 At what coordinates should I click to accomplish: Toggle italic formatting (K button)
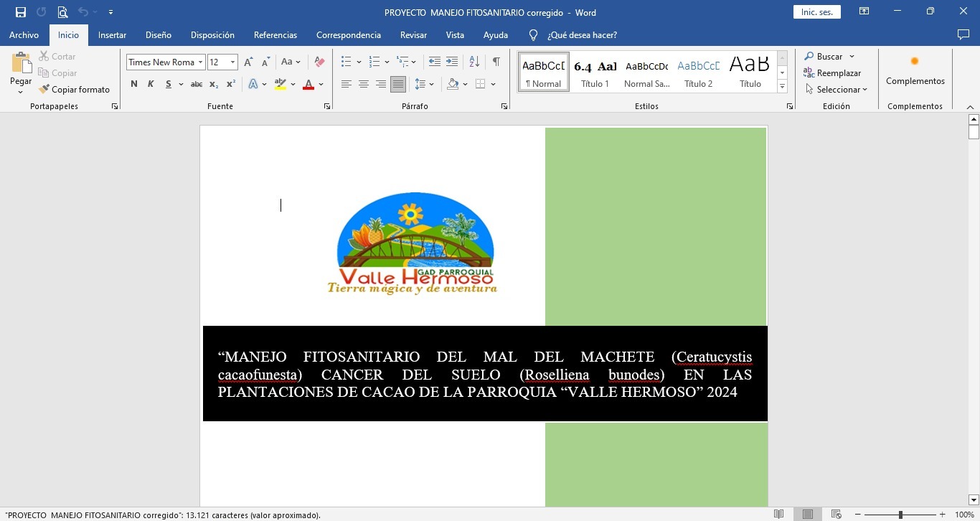(x=151, y=85)
